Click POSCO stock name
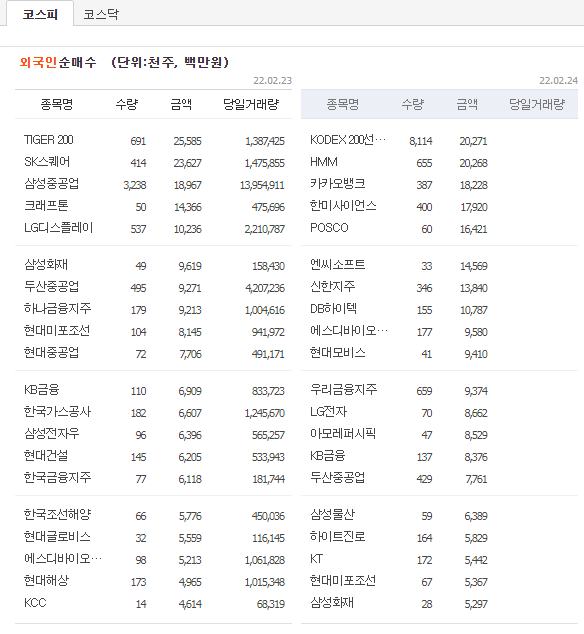Screen dimensions: 584x634 pos(329,228)
